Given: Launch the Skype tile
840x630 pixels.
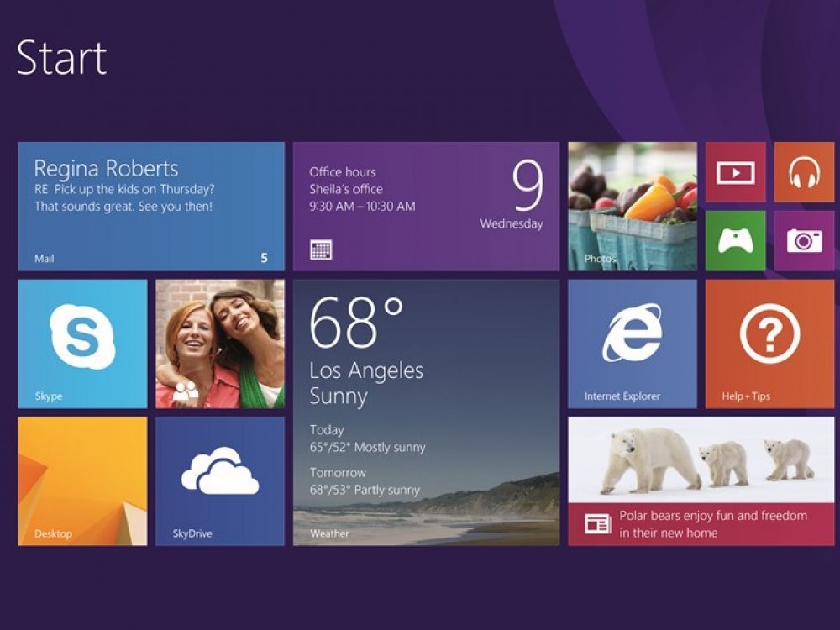Looking at the screenshot, I should click(x=82, y=344).
